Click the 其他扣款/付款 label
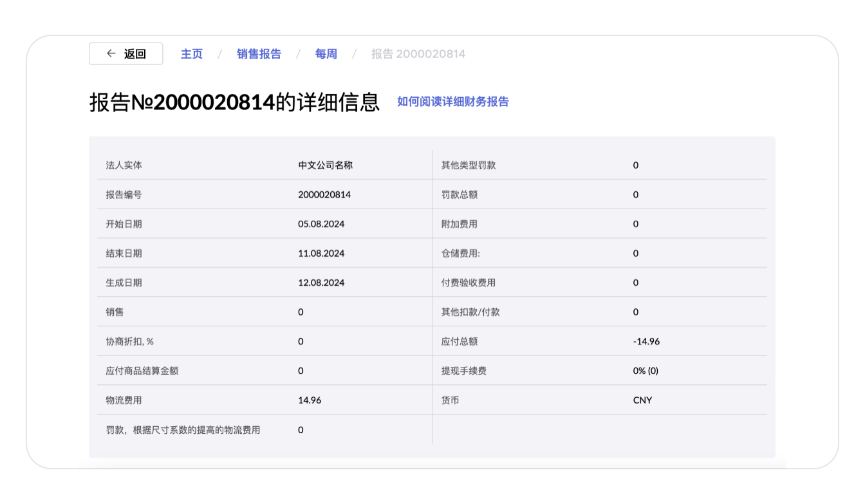This screenshot has height=504, width=865. 470,312
